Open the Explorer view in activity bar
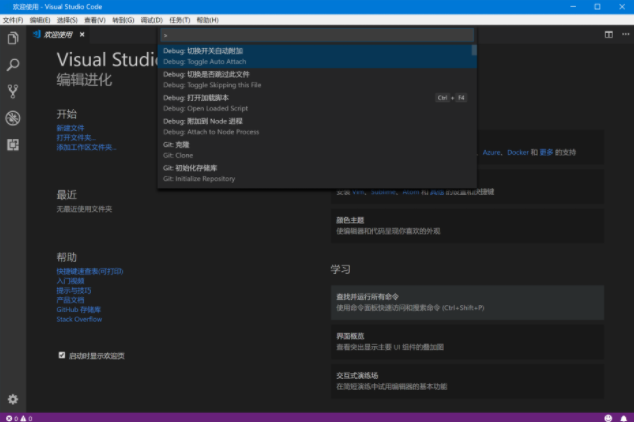Viewport: 634px width, 422px height. click(x=13, y=38)
